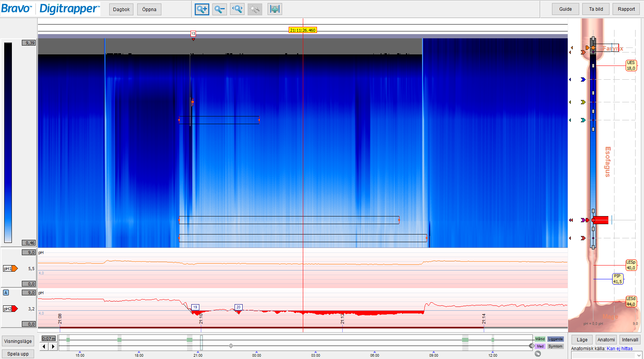Click the LESp 40,0 anatomy label
Viewport: 644px width, 359px height.
pyautogui.click(x=631, y=265)
